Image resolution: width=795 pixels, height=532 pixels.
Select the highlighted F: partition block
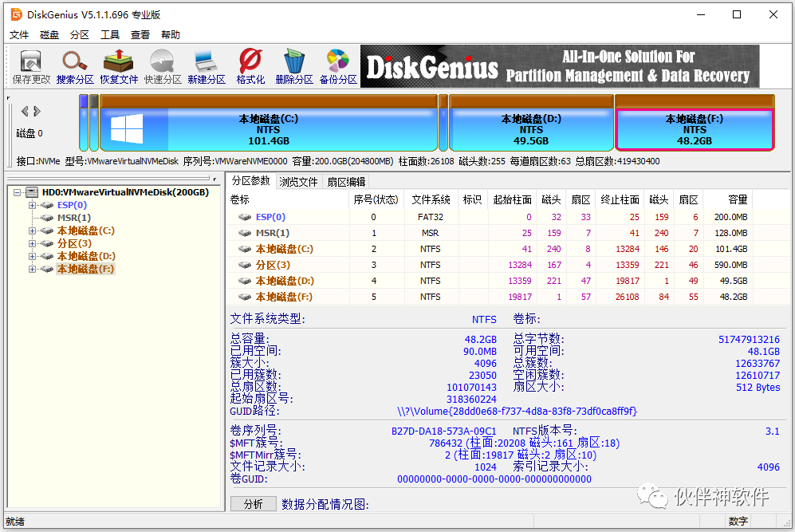[695, 124]
